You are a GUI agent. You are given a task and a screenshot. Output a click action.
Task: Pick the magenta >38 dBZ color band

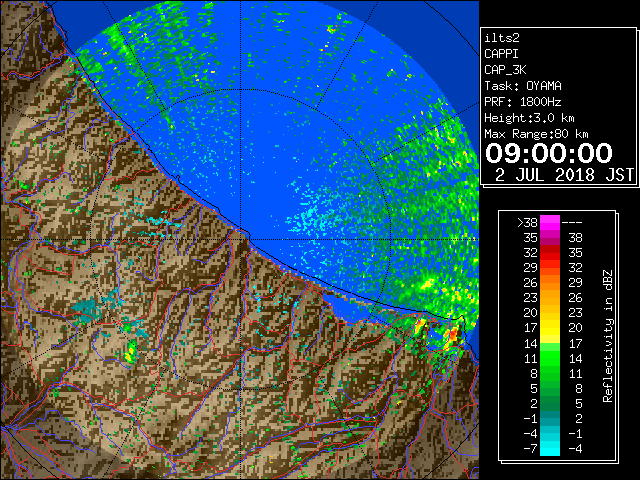click(550, 223)
